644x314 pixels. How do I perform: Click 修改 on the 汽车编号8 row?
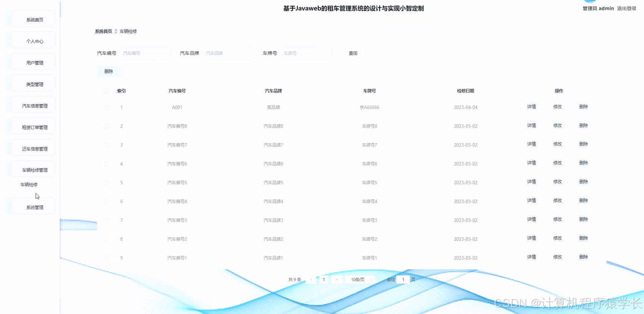point(557,125)
